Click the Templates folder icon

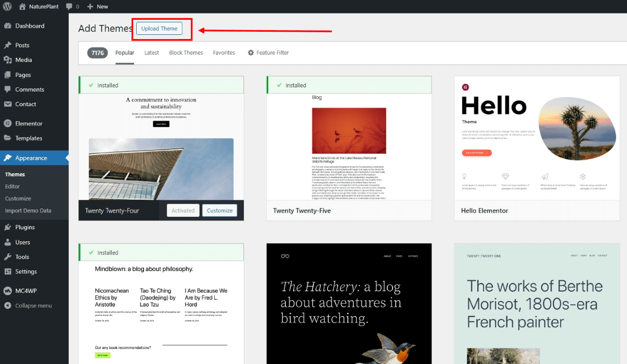point(8,138)
